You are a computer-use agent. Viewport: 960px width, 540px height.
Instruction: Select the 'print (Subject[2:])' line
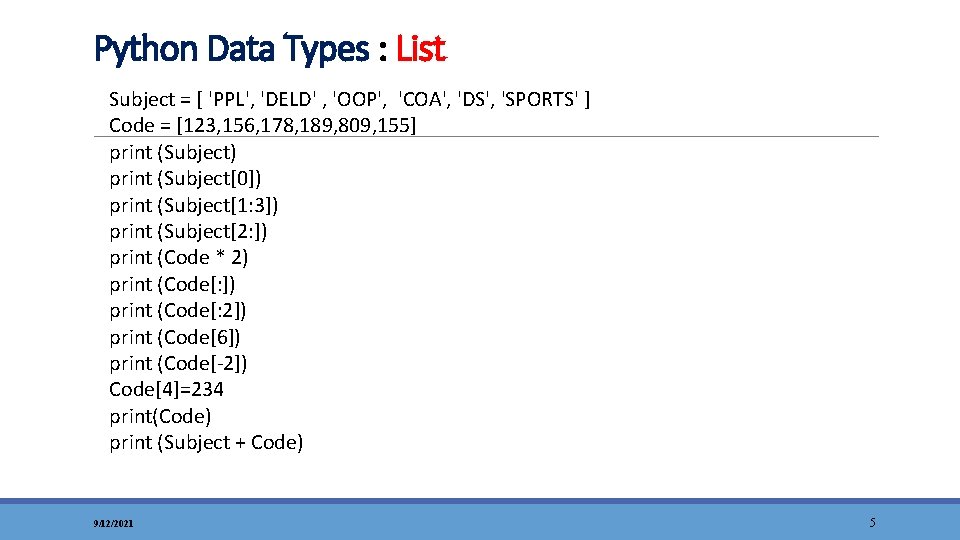[x=188, y=231]
